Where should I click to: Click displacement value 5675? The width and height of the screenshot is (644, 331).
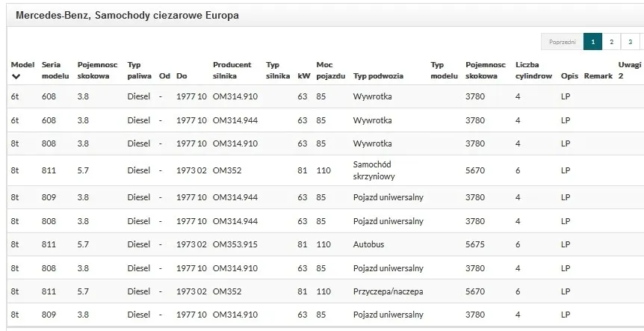475,244
